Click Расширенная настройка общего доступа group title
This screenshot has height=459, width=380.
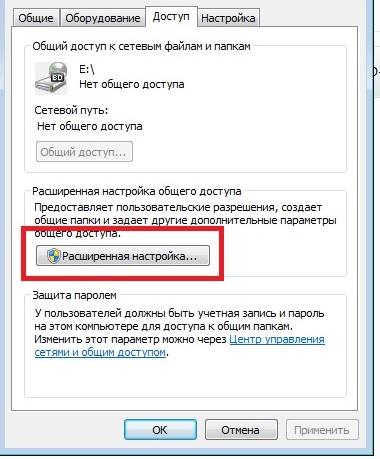tap(137, 191)
